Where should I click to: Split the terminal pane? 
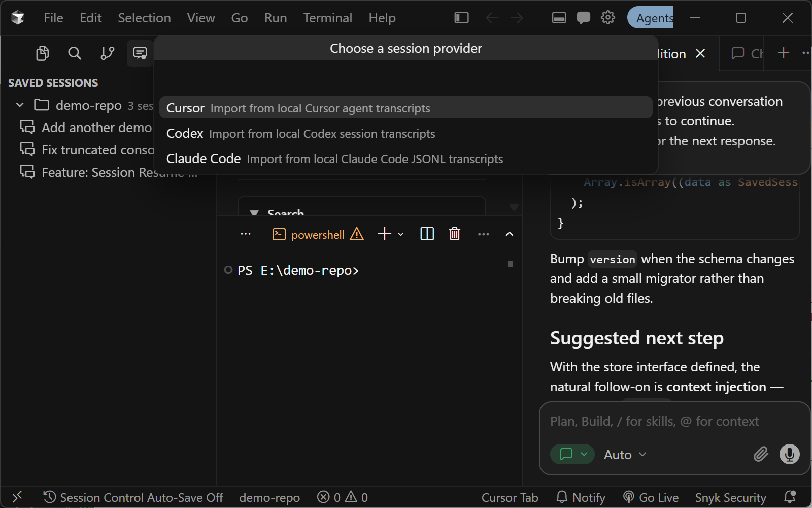427,234
